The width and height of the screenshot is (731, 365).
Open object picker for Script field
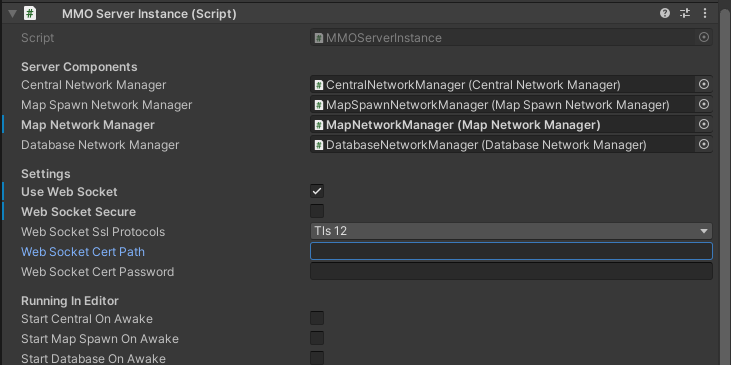coord(704,37)
